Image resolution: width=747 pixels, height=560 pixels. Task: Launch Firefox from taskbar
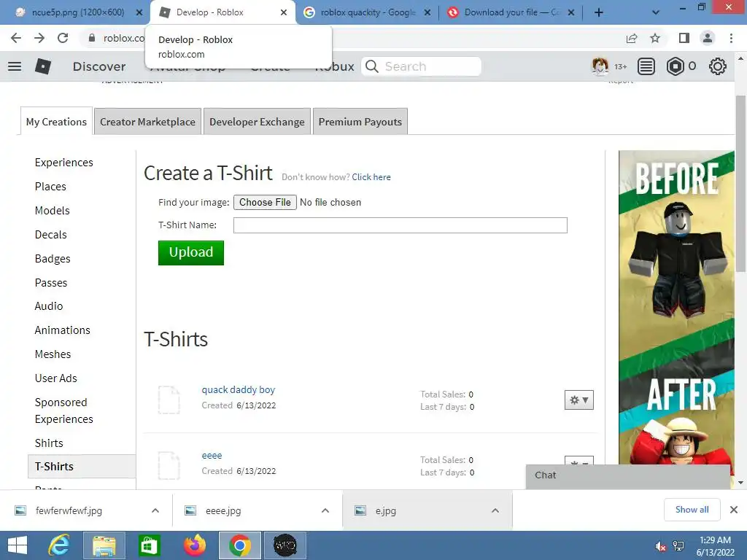click(195, 545)
